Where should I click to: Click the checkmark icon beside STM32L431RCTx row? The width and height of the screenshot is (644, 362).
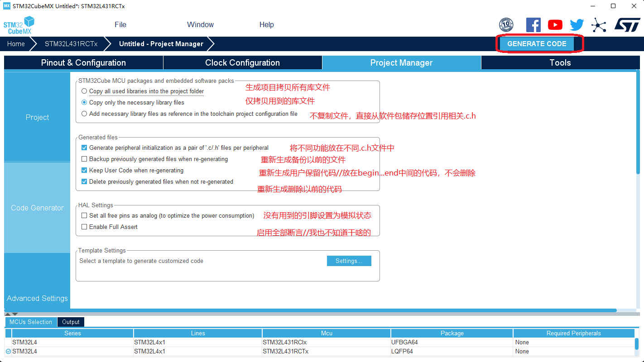[8, 351]
